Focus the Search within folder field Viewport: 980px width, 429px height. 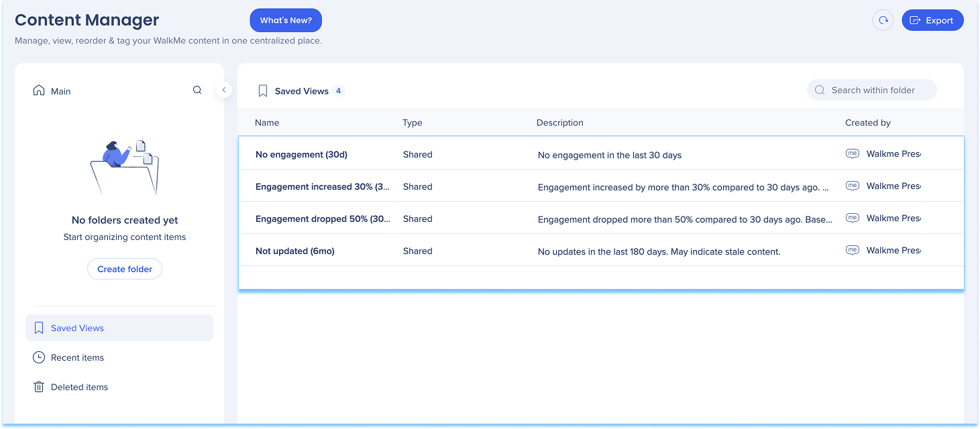(879, 90)
